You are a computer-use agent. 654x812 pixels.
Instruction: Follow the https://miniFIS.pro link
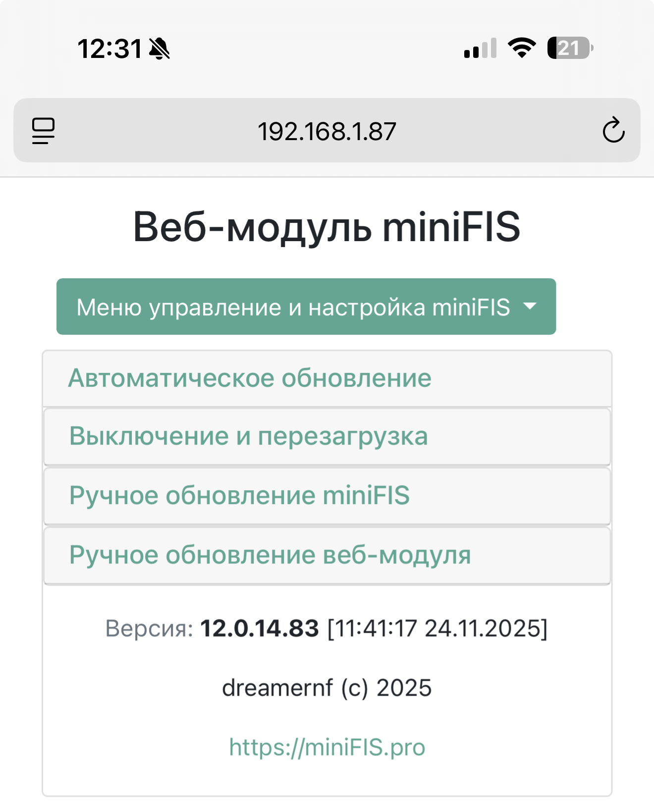pyautogui.click(x=327, y=747)
